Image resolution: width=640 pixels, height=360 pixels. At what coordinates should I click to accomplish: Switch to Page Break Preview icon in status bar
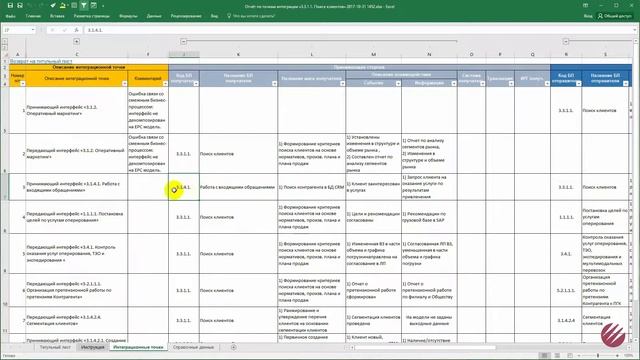(x=570, y=356)
